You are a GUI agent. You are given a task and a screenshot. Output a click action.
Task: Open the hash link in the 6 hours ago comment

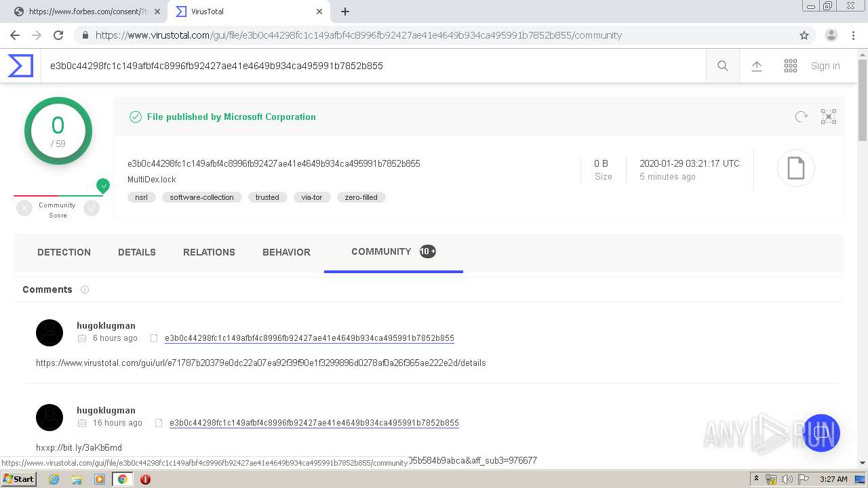[x=309, y=338]
